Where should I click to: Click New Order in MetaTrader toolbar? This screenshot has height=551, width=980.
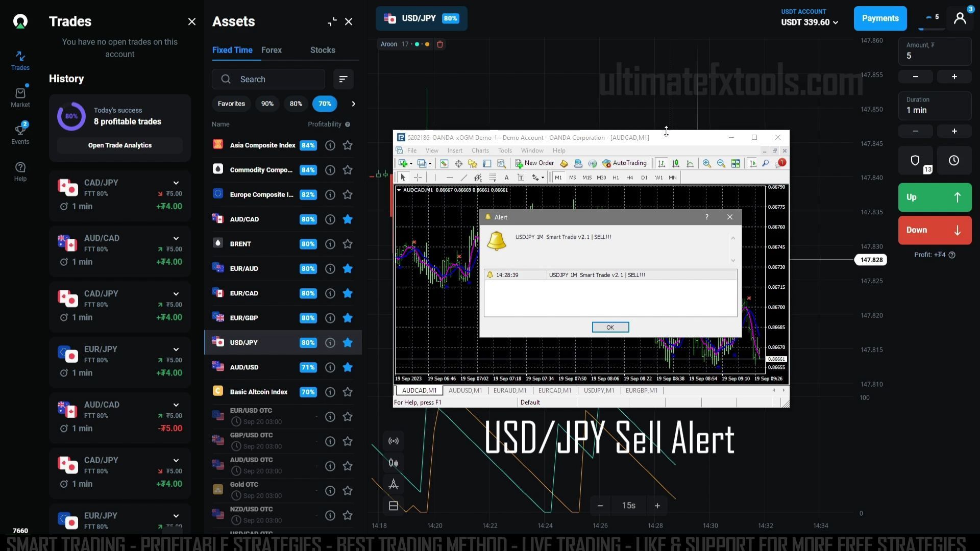[534, 163]
